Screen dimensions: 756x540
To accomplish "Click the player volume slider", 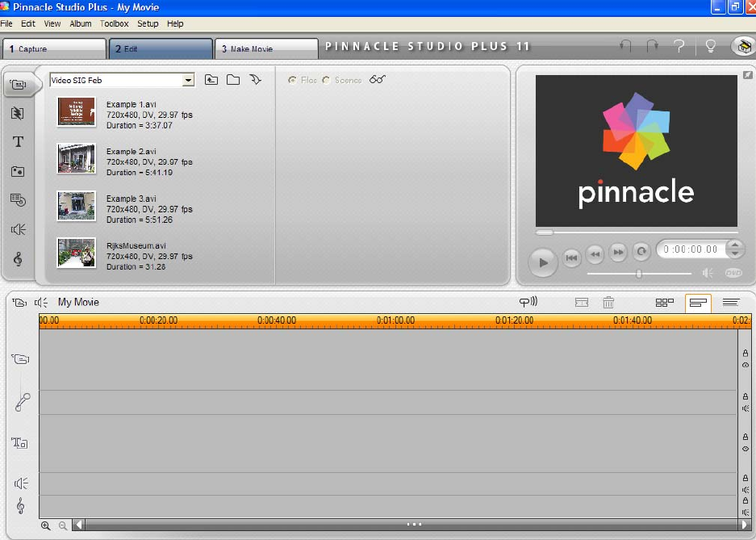I will tap(639, 274).
